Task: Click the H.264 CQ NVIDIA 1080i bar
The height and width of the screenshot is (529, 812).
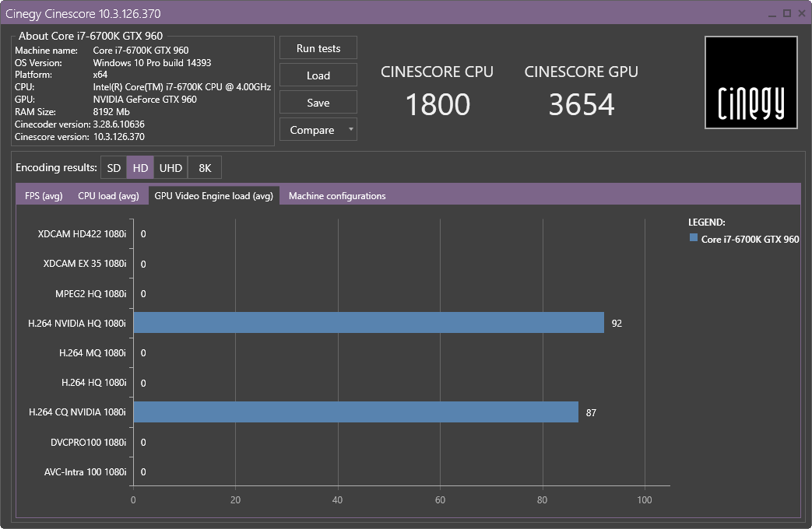Action: pyautogui.click(x=356, y=412)
